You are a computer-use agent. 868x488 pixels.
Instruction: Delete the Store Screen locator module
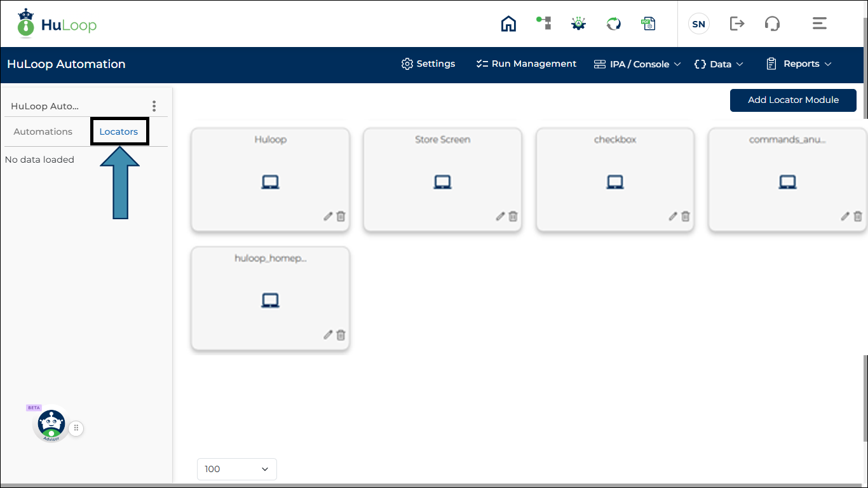pyautogui.click(x=513, y=217)
